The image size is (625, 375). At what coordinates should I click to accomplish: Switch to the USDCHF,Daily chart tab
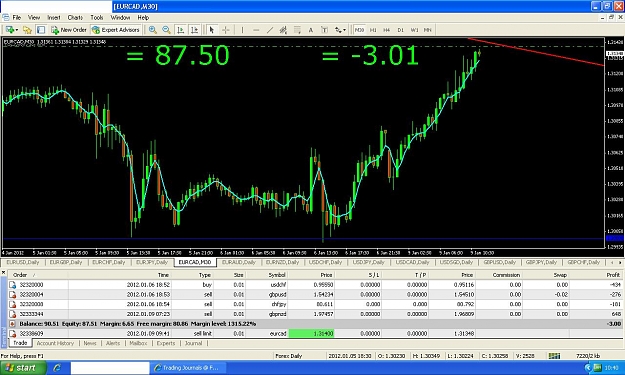point(326,262)
